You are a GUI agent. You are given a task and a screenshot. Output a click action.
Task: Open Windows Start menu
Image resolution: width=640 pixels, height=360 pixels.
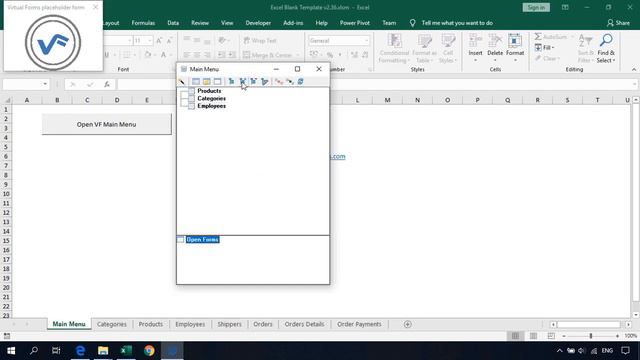[11, 351]
